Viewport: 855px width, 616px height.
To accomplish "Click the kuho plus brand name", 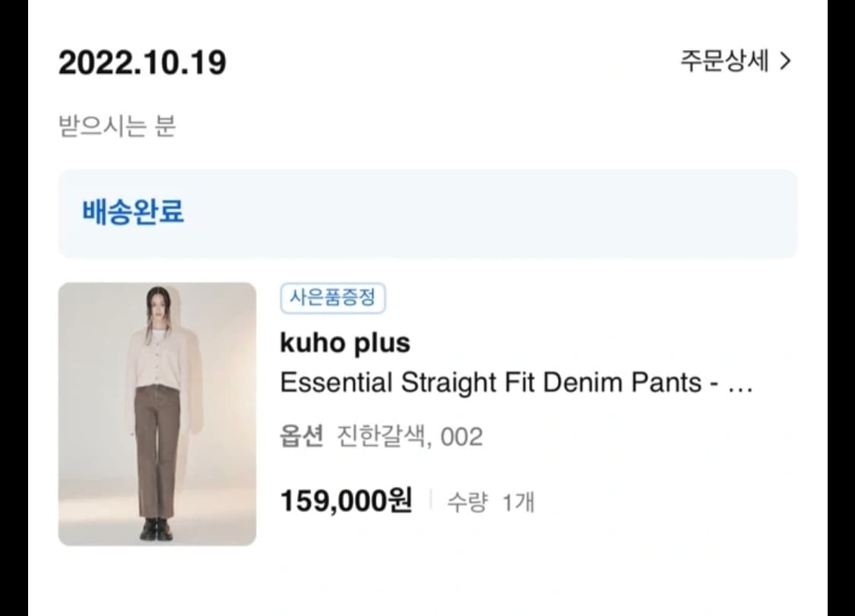I will (x=345, y=343).
